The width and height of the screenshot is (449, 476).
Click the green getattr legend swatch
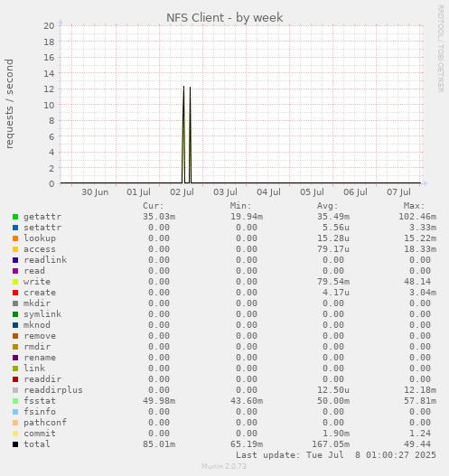(x=15, y=217)
